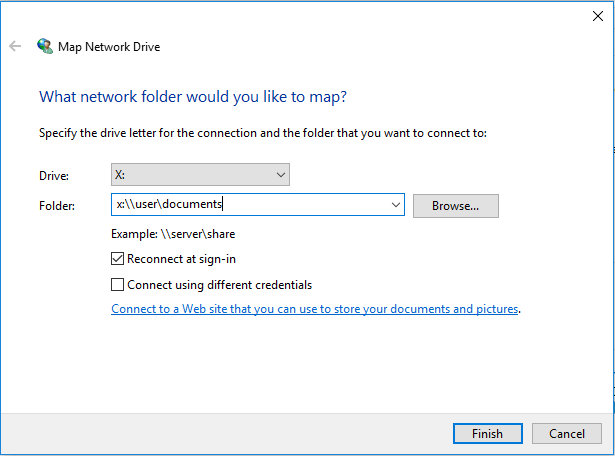Click the 'Specify the drive letter' instruction text
This screenshot has width=615, height=456.
point(263,133)
